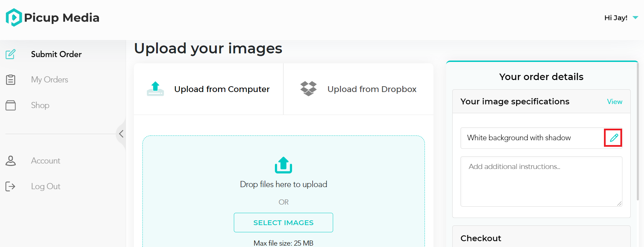This screenshot has height=247, width=644.
Task: Click the Max file size: 25 MB note
Action: [283, 243]
